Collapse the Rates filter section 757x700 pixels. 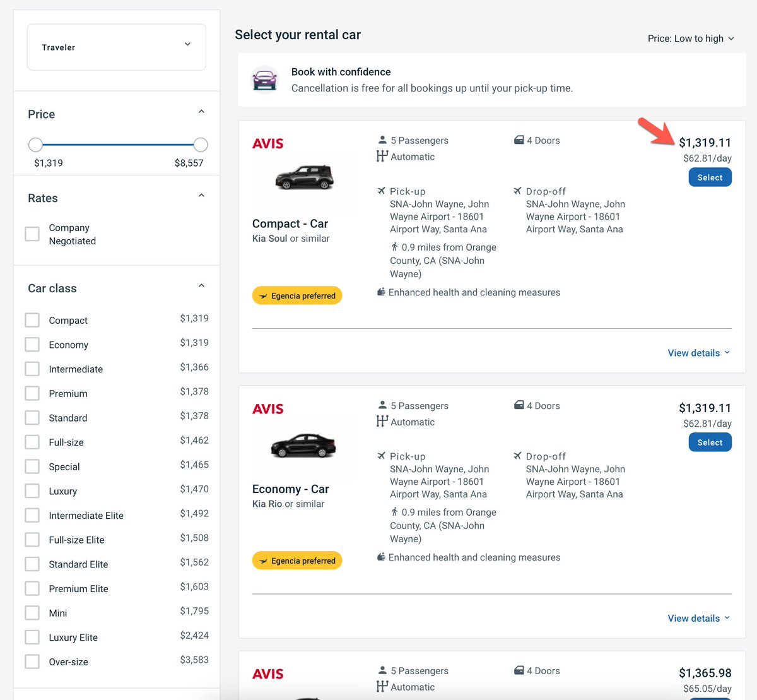(201, 196)
